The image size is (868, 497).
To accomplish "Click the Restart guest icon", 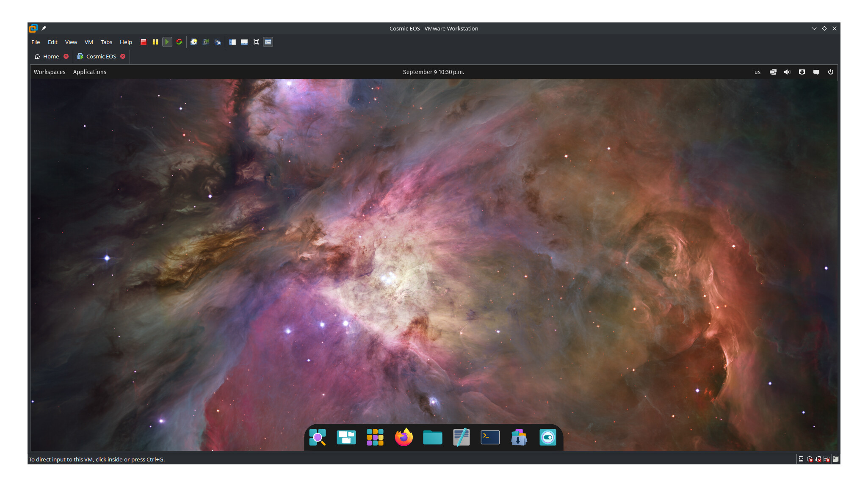I will point(179,42).
